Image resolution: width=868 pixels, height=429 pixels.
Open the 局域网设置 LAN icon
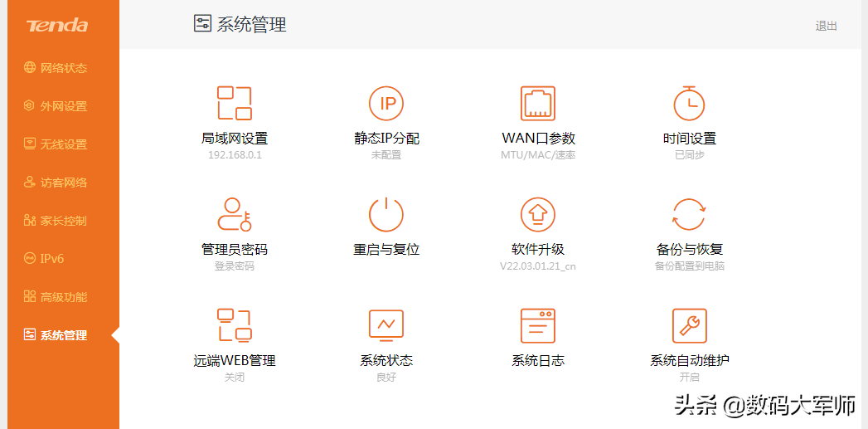pyautogui.click(x=234, y=103)
